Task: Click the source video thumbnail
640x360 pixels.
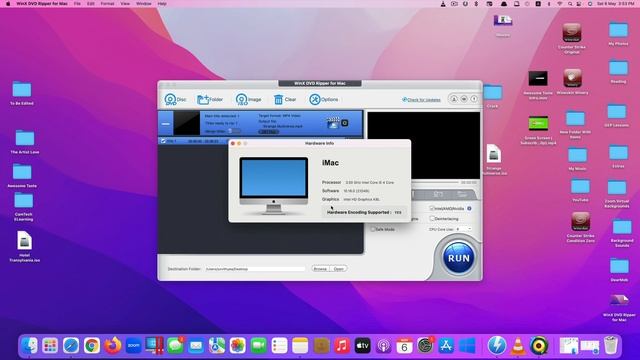Action: pyautogui.click(x=187, y=123)
